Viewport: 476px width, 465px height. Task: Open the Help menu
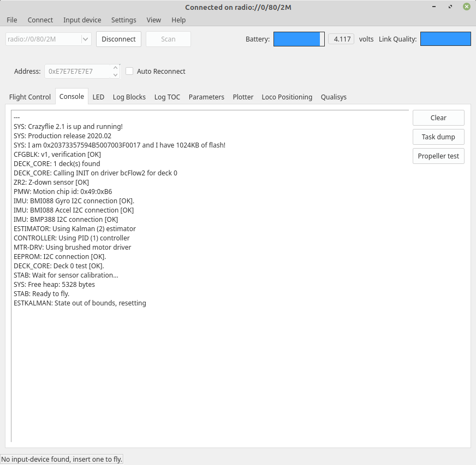tap(178, 20)
